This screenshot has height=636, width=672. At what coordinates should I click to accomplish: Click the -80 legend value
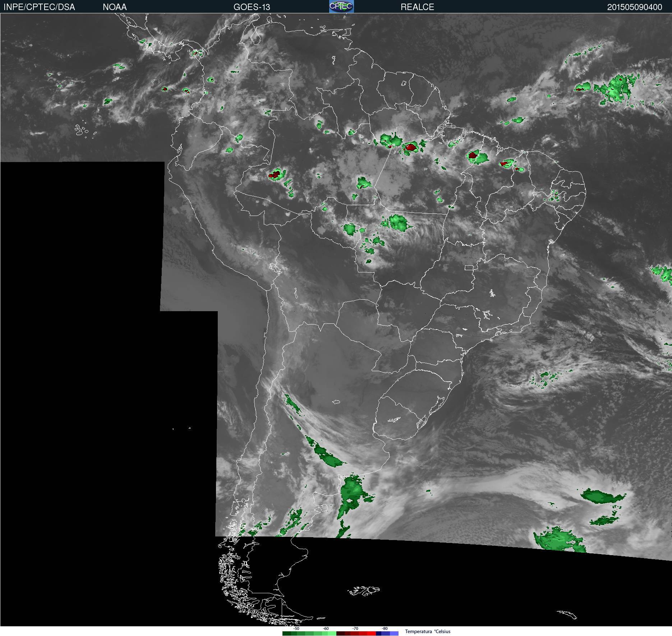[x=385, y=628]
